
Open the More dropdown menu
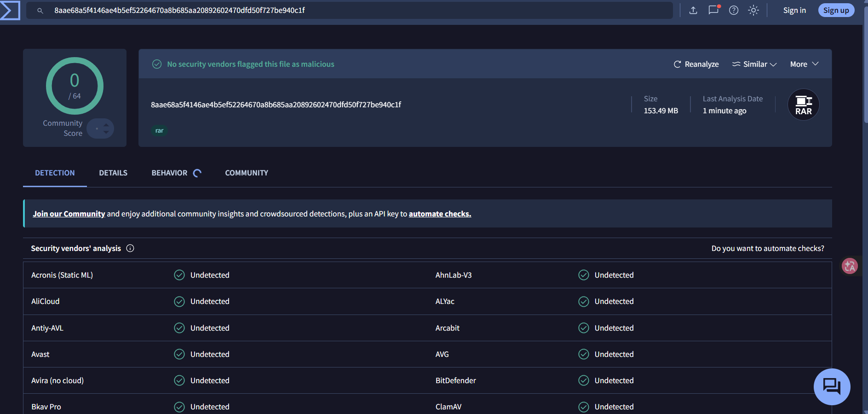(805, 64)
